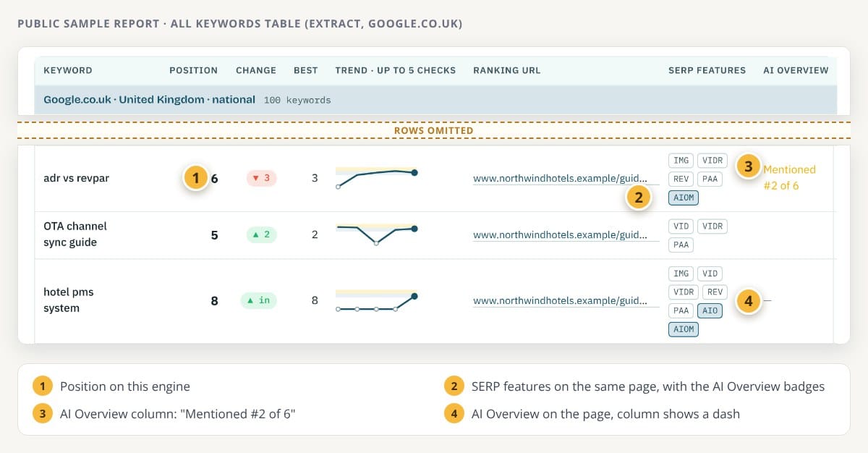
Task: Select the 'adr vs revpar' keyword
Action: (x=77, y=177)
